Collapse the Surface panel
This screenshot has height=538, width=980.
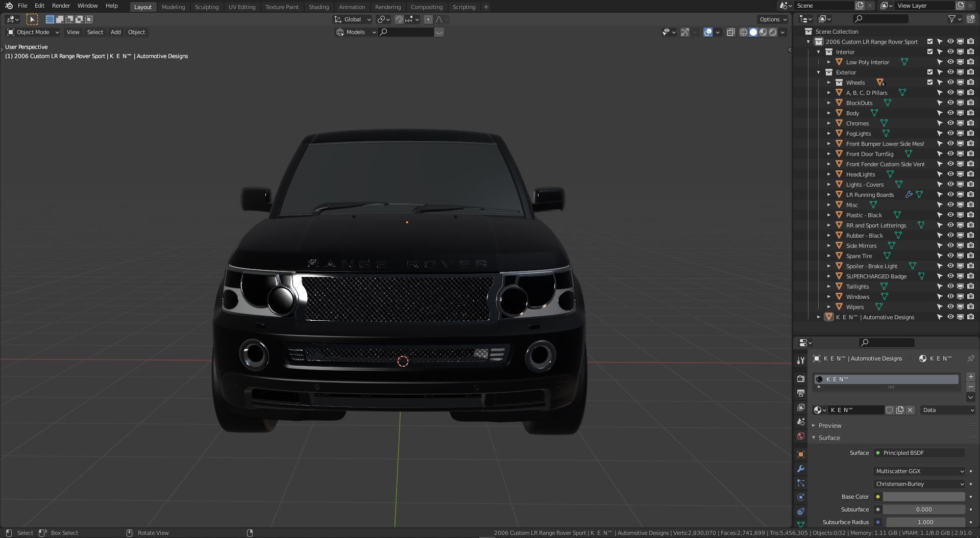[x=829, y=438]
